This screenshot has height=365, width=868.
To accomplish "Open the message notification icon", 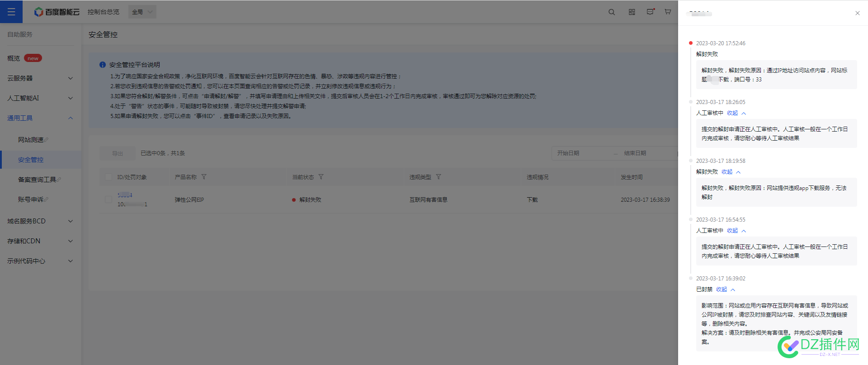I will click(x=650, y=12).
